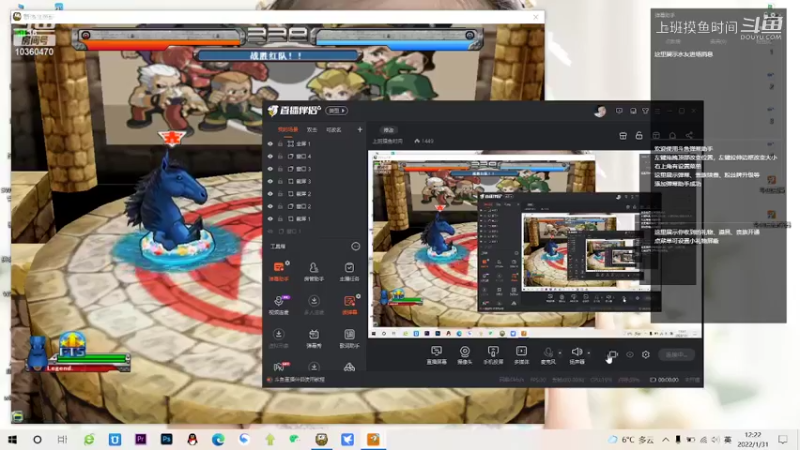The width and height of the screenshot is (800, 450).
Task: Add a 多媒体 media source
Action: [521, 355]
